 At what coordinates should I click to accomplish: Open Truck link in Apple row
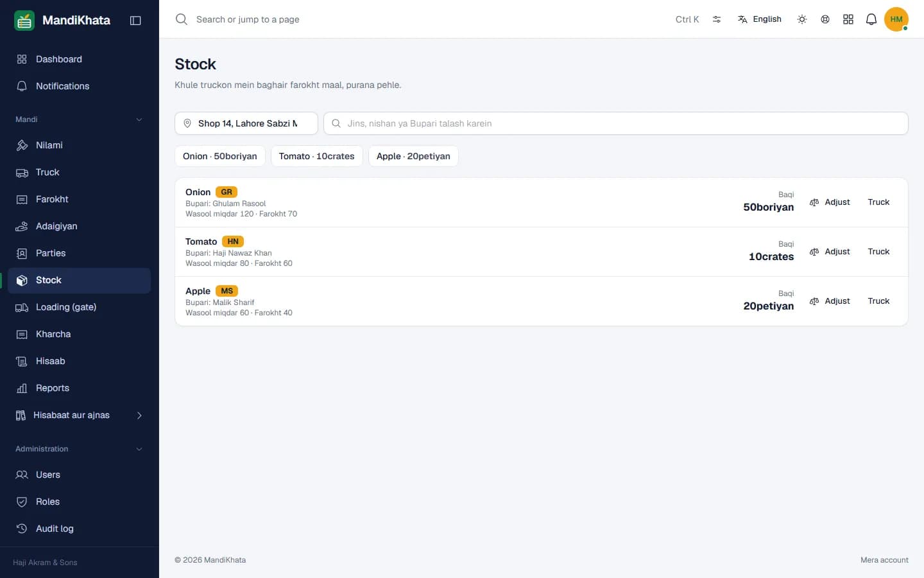click(878, 301)
